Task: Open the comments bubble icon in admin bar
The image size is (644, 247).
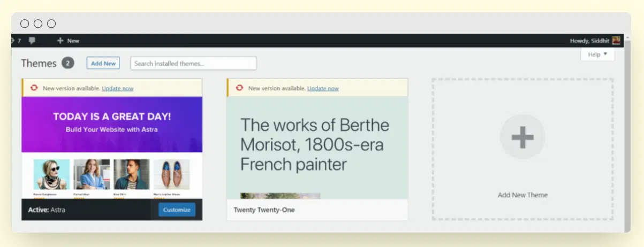Action: [x=32, y=41]
